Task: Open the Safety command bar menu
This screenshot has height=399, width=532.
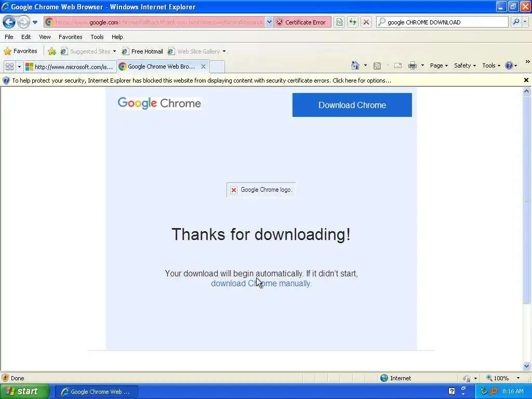Action: pyautogui.click(x=465, y=65)
